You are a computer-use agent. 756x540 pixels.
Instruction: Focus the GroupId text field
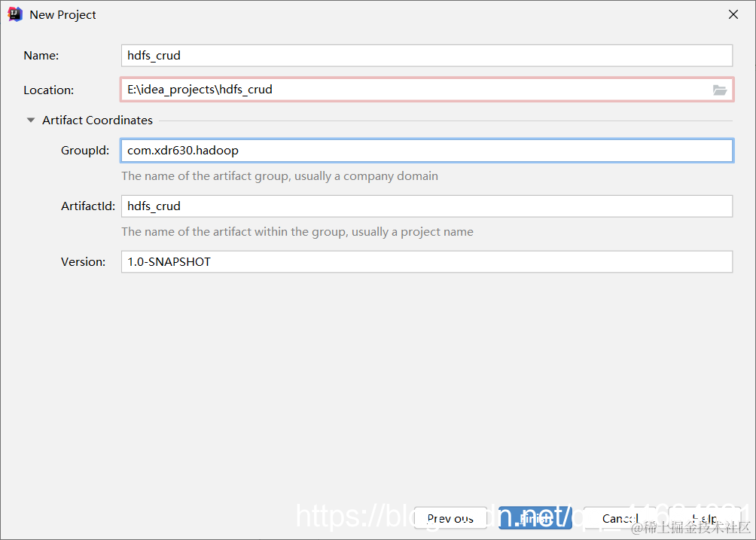tap(427, 151)
